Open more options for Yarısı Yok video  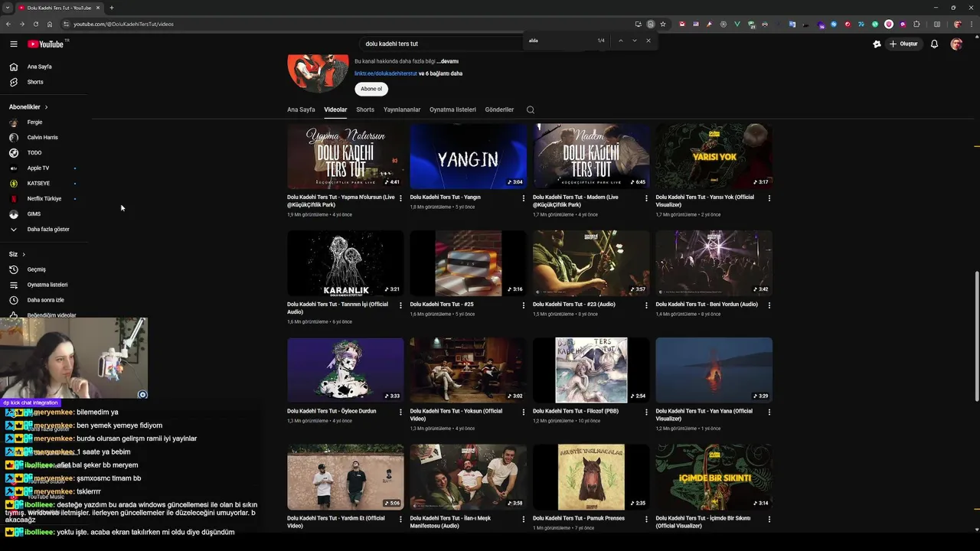[769, 198]
